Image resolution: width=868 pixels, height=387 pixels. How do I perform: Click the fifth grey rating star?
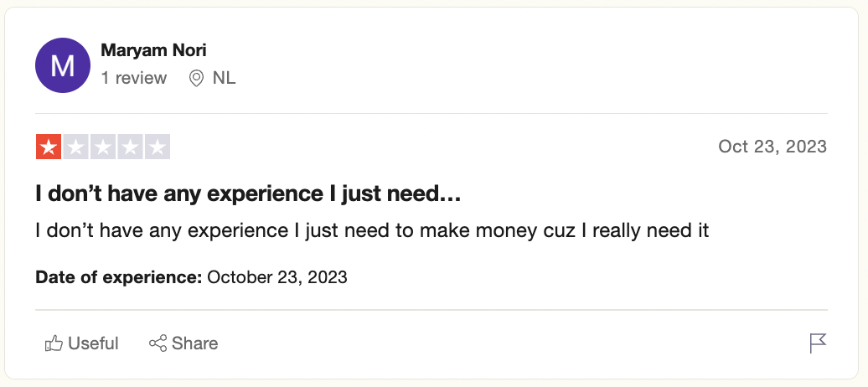[158, 147]
